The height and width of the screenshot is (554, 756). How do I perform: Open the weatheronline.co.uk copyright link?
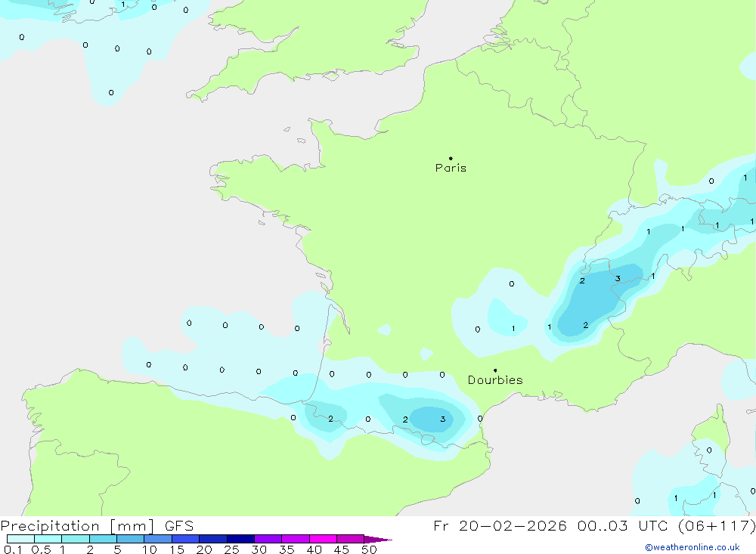point(692,547)
